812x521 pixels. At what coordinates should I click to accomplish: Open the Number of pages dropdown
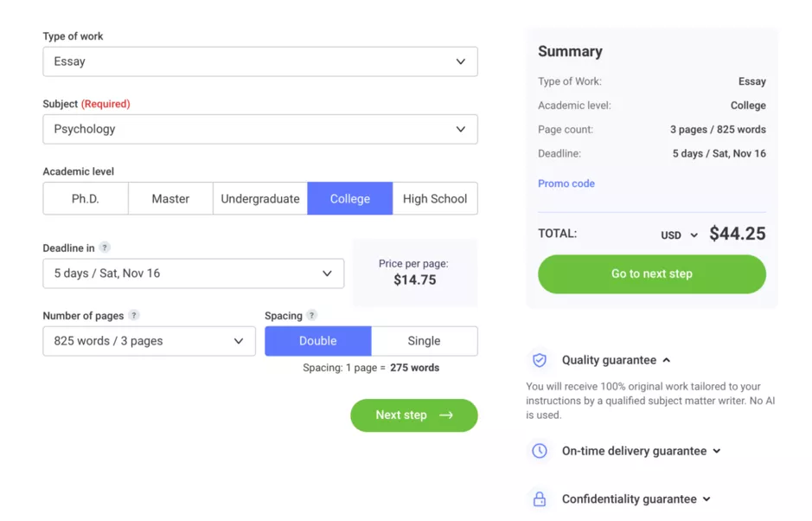(x=149, y=341)
